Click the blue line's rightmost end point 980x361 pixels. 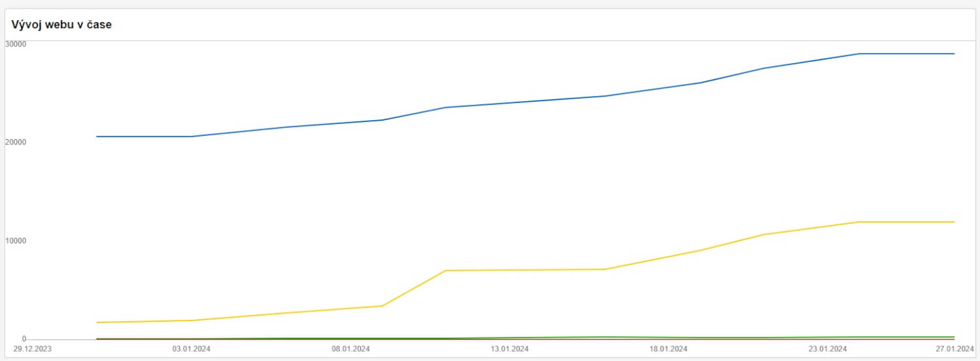coord(955,54)
